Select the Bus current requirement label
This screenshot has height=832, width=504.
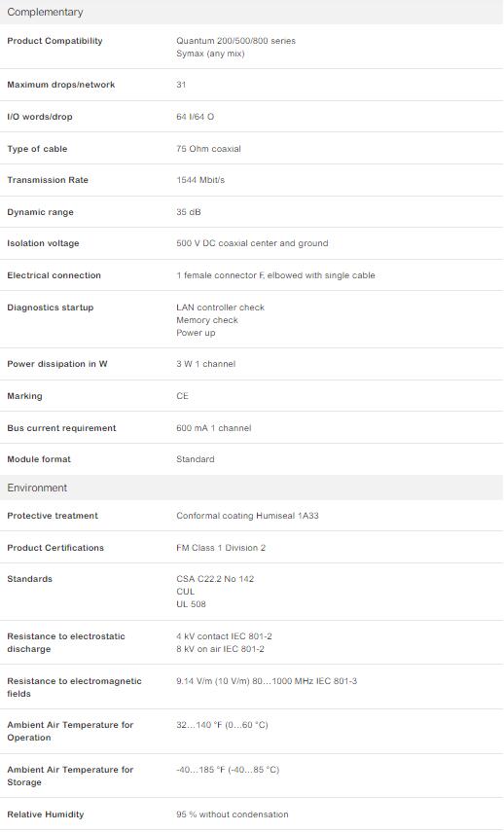click(x=61, y=428)
